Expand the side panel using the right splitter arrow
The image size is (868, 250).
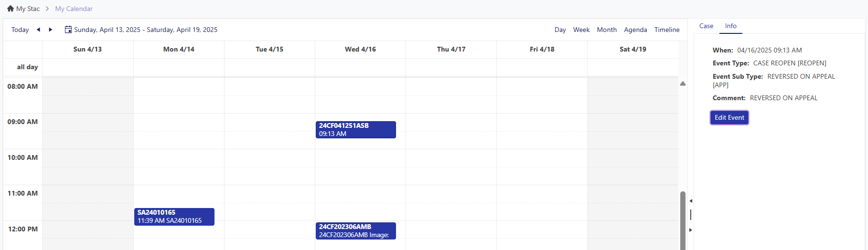click(x=691, y=230)
